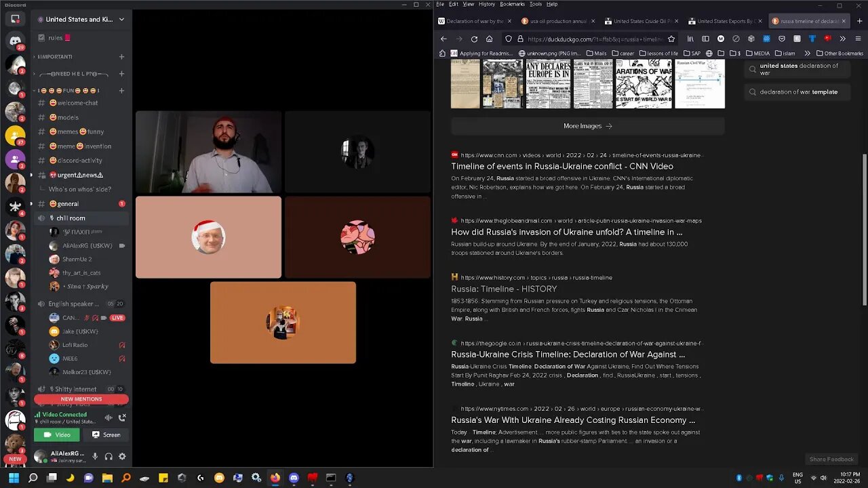Click the webcam video tile
The width and height of the screenshot is (868, 488).
click(x=208, y=152)
